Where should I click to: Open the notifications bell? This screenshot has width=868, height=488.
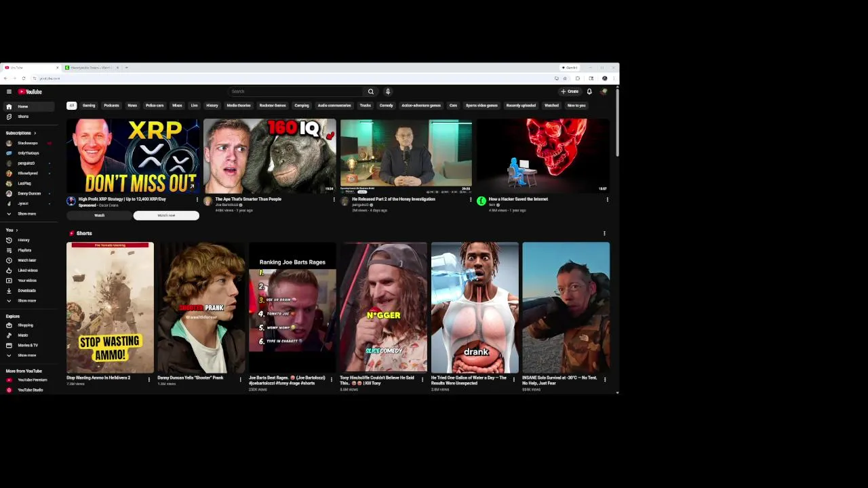click(x=589, y=91)
